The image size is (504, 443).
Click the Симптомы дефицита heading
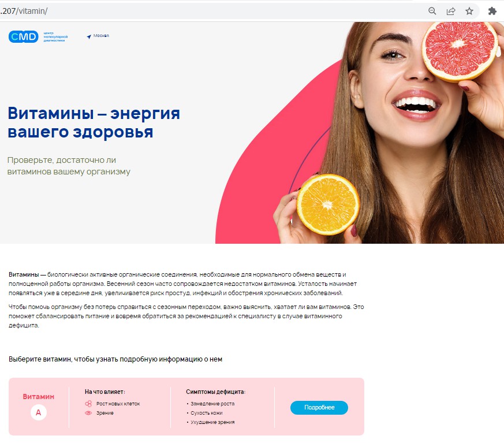pyautogui.click(x=216, y=392)
